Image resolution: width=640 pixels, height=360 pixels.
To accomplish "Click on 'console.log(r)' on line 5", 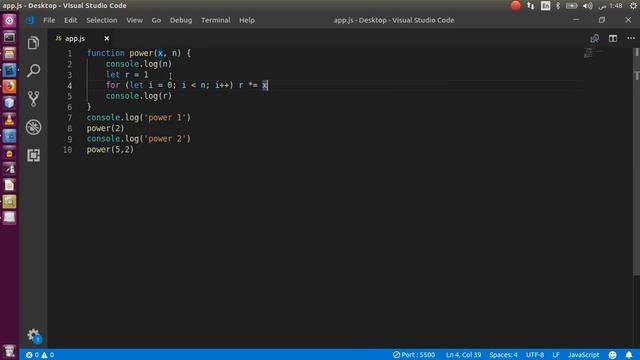I will tap(139, 96).
